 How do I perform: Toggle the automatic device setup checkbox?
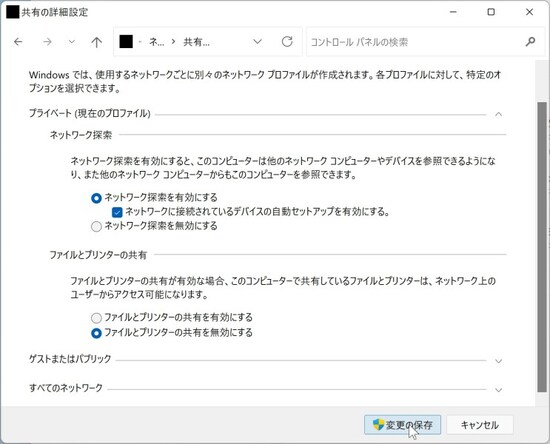click(x=117, y=212)
